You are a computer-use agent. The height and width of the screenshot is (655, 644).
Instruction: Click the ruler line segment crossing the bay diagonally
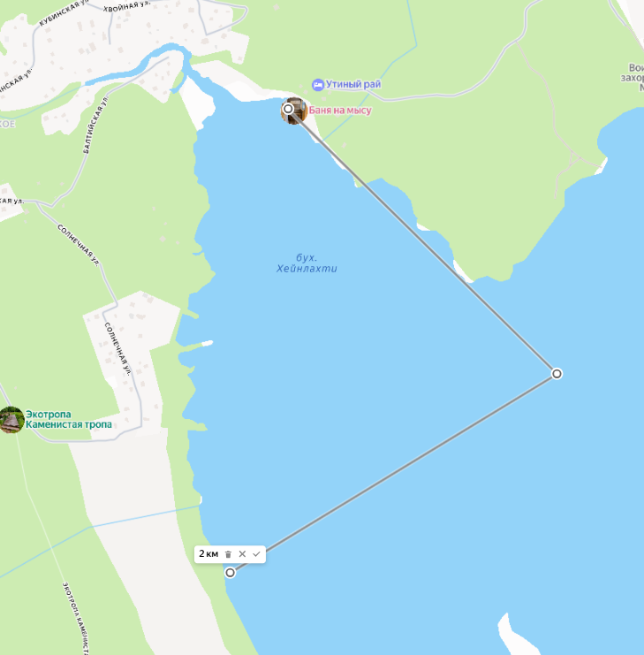pyautogui.click(x=422, y=241)
